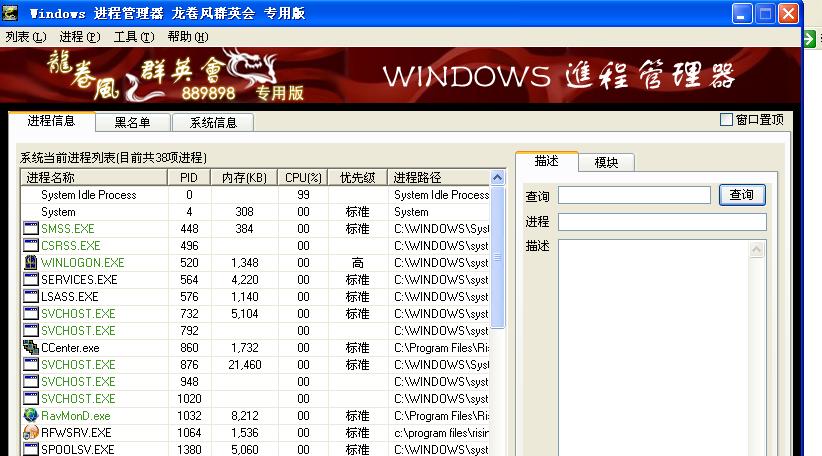Click the icon of SVCHOST.EXE PID 876

click(31, 364)
